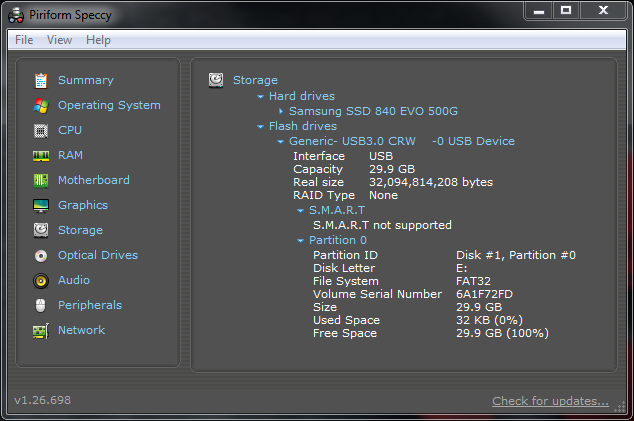Collapse the Partition 0 section
Image resolution: width=634 pixels, height=421 pixels.
[x=300, y=241]
